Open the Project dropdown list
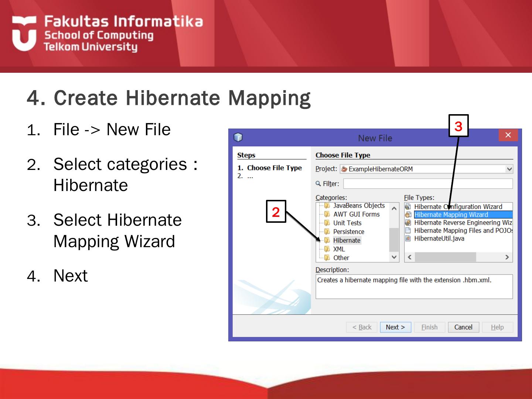 click(509, 169)
